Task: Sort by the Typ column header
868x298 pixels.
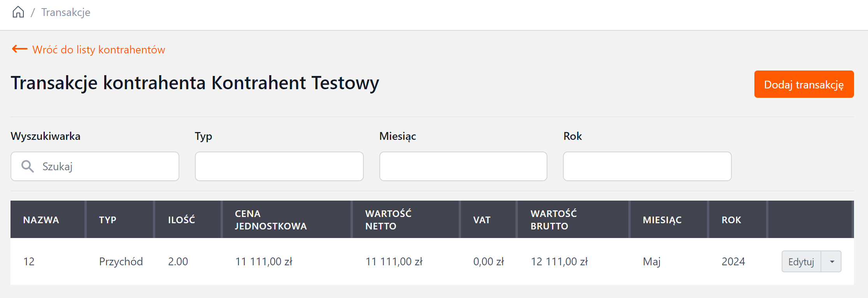Action: point(108,220)
